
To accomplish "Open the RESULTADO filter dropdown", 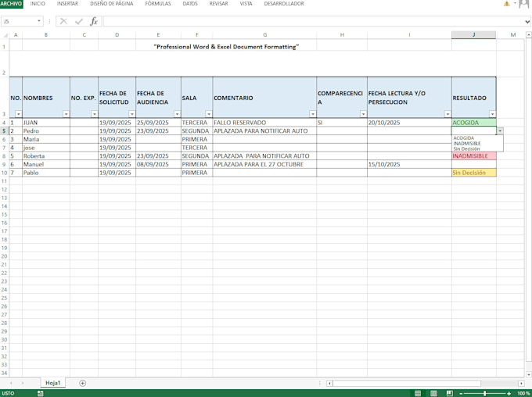I will click(492, 114).
